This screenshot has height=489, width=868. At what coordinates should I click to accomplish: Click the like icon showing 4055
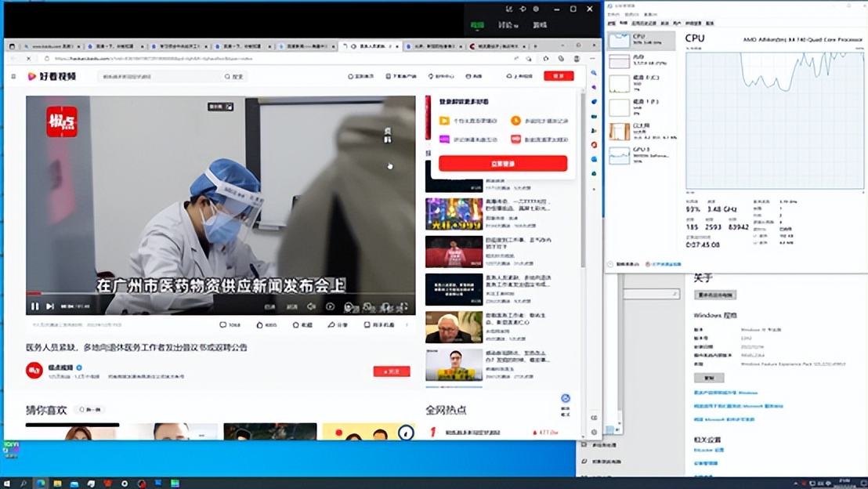[x=260, y=324]
